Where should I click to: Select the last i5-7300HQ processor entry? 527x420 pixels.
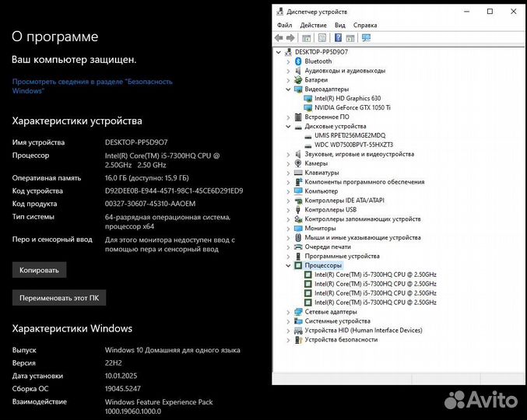coord(375,303)
